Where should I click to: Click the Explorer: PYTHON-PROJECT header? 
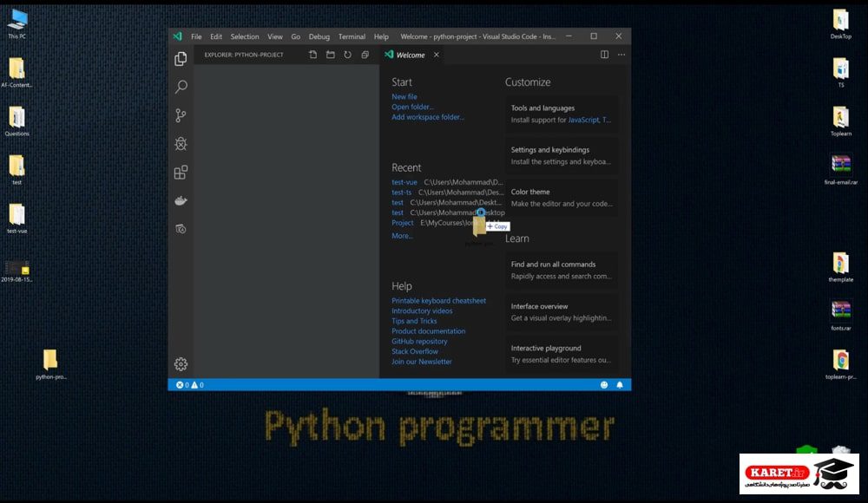244,55
